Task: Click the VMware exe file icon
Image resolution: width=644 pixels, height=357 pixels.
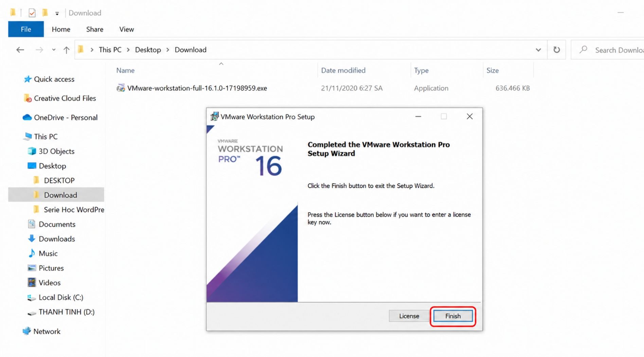Action: coord(121,88)
